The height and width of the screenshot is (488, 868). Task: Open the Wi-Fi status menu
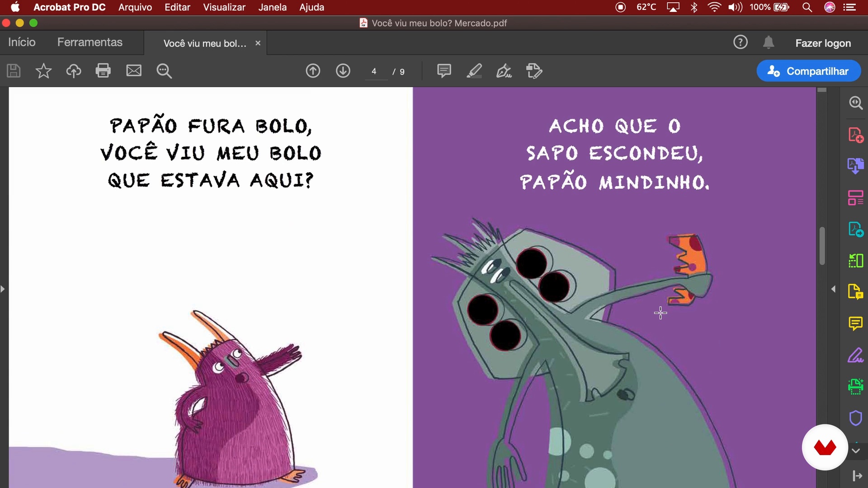pos(714,7)
